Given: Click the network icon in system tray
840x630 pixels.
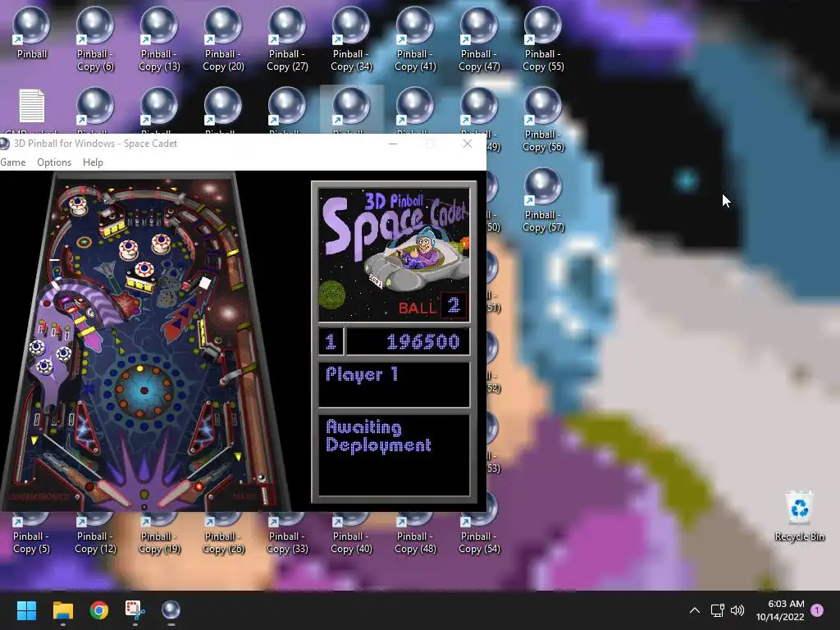Looking at the screenshot, I should coord(717,610).
